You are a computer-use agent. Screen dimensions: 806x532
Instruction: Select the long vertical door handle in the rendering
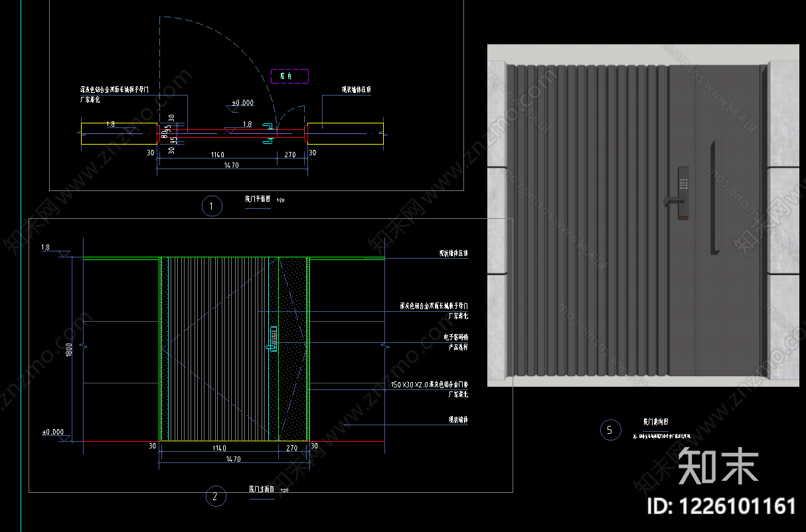716,197
